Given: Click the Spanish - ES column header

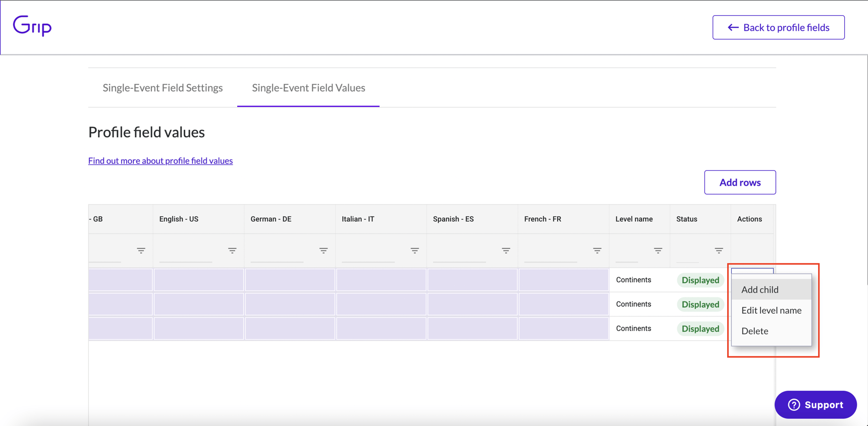Looking at the screenshot, I should coord(473,219).
